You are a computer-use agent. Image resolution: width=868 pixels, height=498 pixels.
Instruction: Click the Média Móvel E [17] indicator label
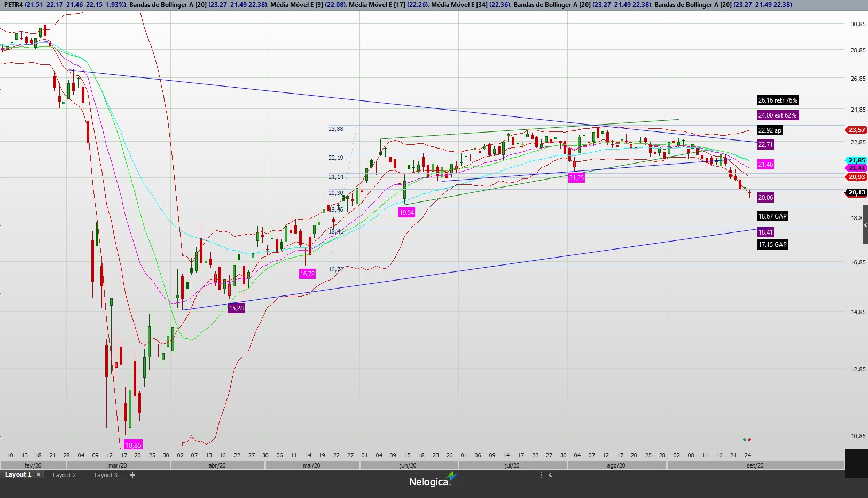[x=377, y=5]
